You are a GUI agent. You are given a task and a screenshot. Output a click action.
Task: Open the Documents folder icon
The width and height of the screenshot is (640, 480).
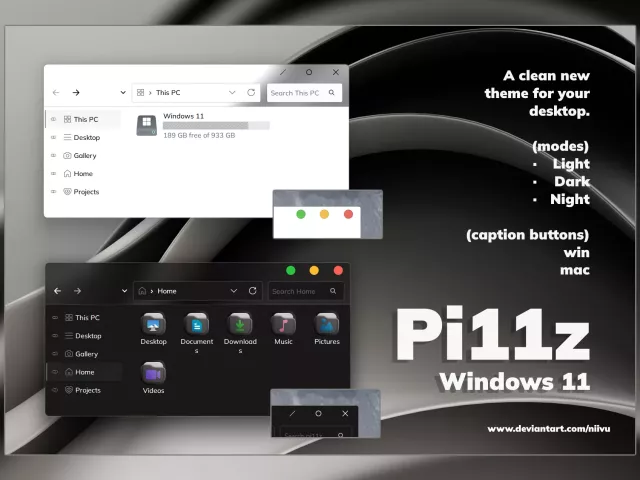(x=197, y=324)
